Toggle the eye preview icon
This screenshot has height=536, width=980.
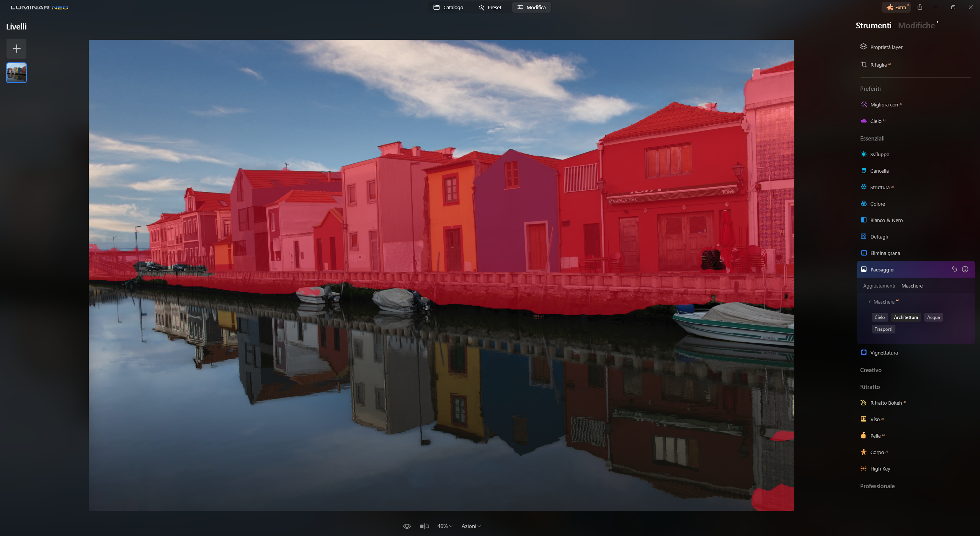click(407, 526)
